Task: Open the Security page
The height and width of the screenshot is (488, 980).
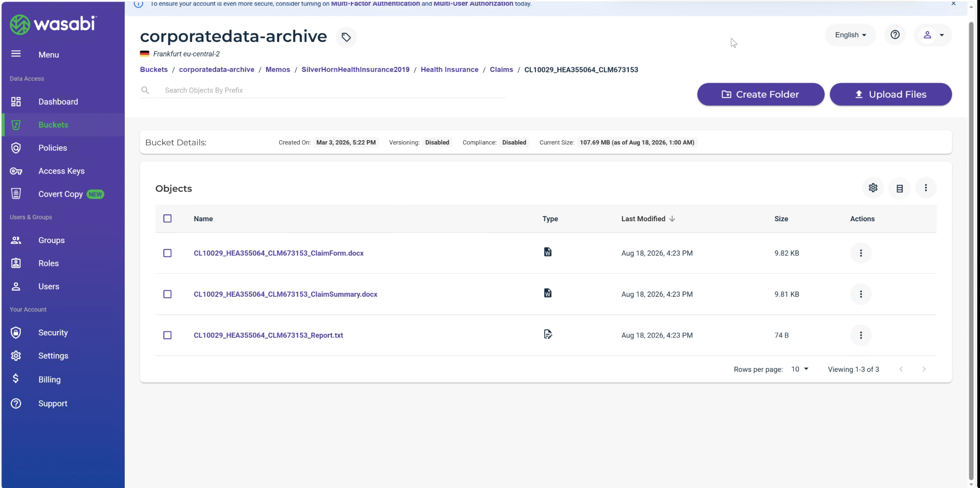Action: (x=53, y=332)
